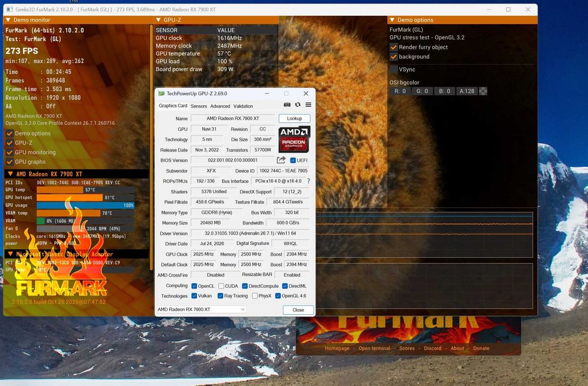588x386 pixels.
Task: Close the GPU-Z window with X
Action: click(306, 93)
